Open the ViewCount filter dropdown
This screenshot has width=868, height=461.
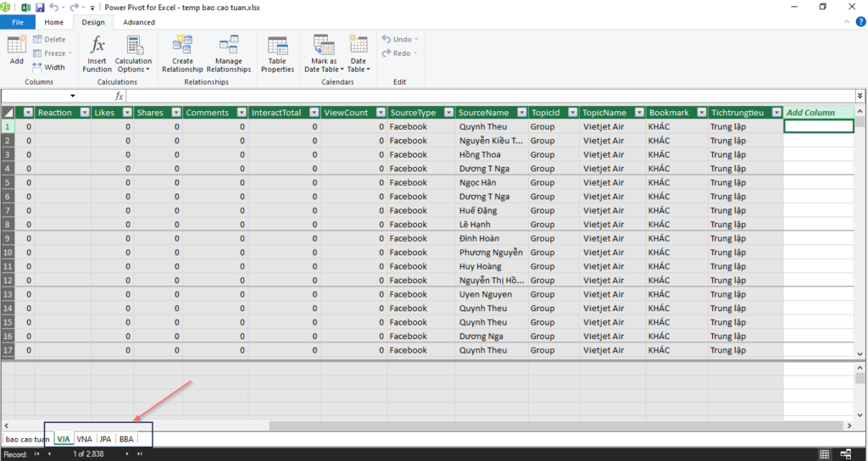(x=381, y=113)
